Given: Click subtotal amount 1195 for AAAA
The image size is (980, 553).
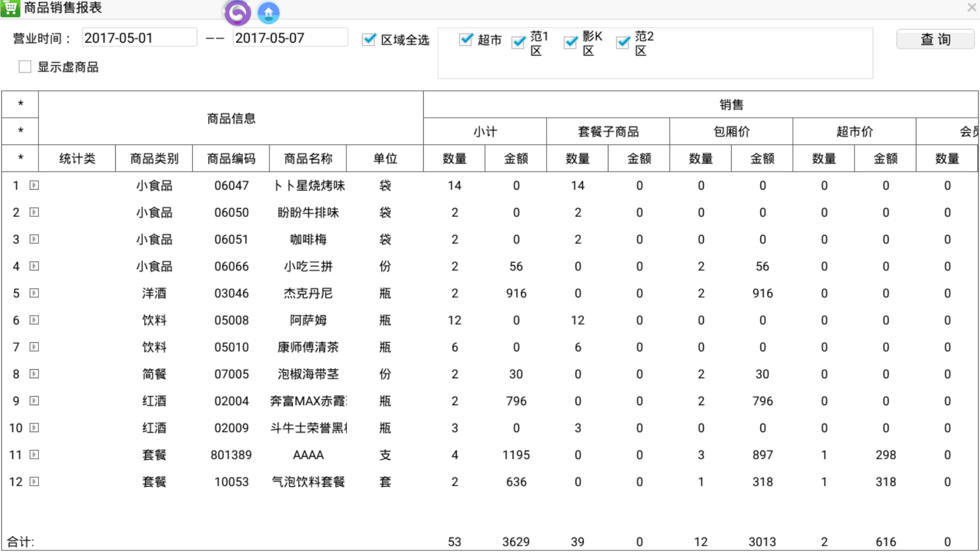Looking at the screenshot, I should pyautogui.click(x=516, y=454).
